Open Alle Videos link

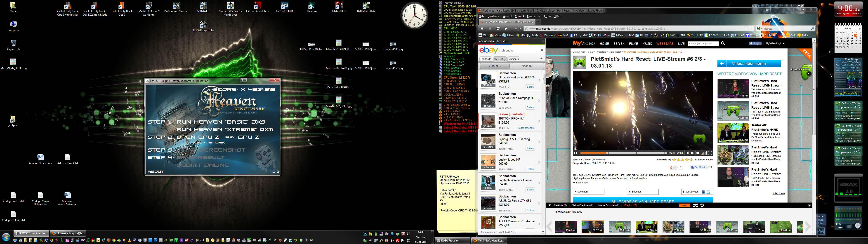pyautogui.click(x=779, y=193)
